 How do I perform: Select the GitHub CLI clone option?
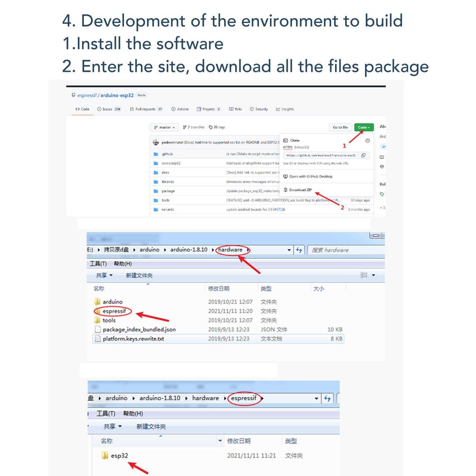pyautogui.click(x=301, y=147)
